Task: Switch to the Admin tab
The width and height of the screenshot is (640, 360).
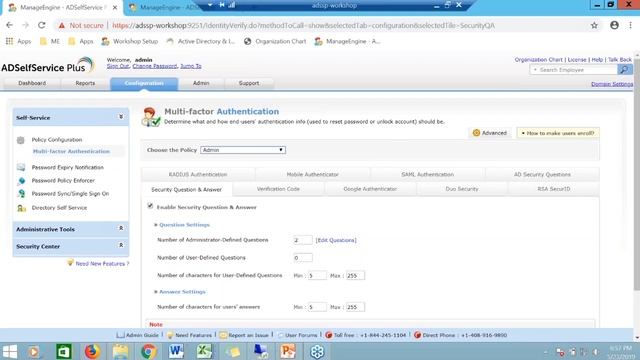Action: (201, 83)
